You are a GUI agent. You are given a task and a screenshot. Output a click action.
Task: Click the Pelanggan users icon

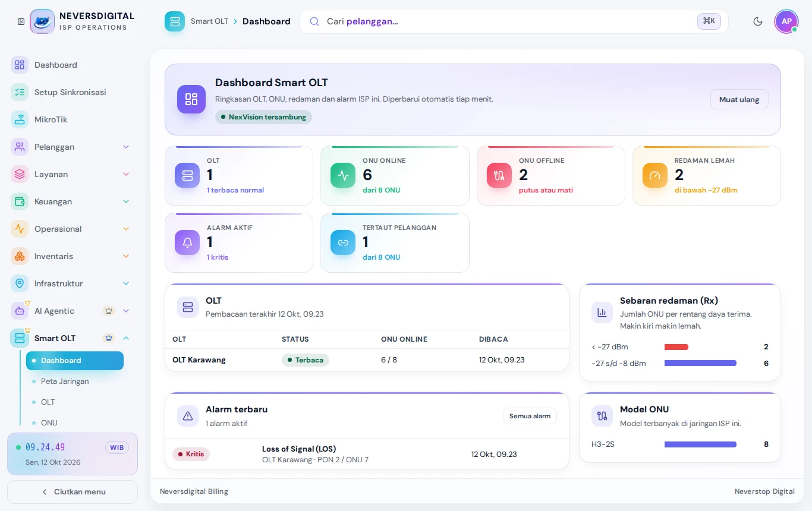click(20, 147)
